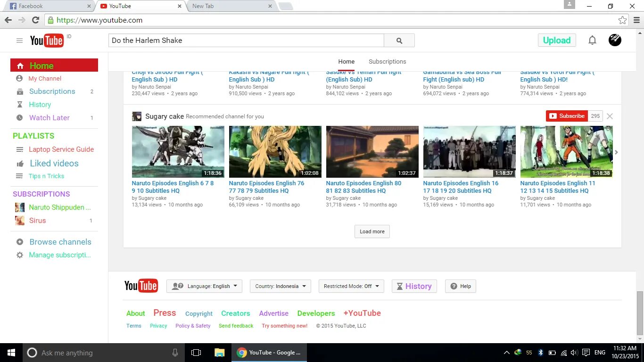The width and height of the screenshot is (644, 362).
Task: Close the YouTube browser tab
Action: tap(179, 6)
